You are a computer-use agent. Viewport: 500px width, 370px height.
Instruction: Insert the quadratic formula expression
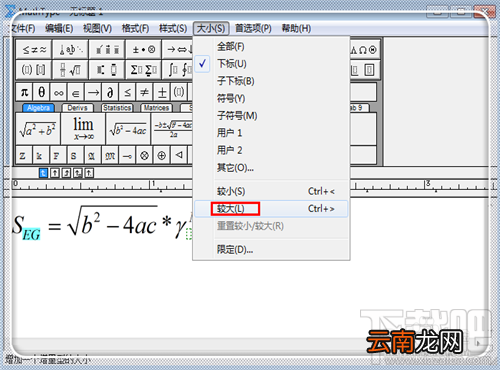pos(172,129)
